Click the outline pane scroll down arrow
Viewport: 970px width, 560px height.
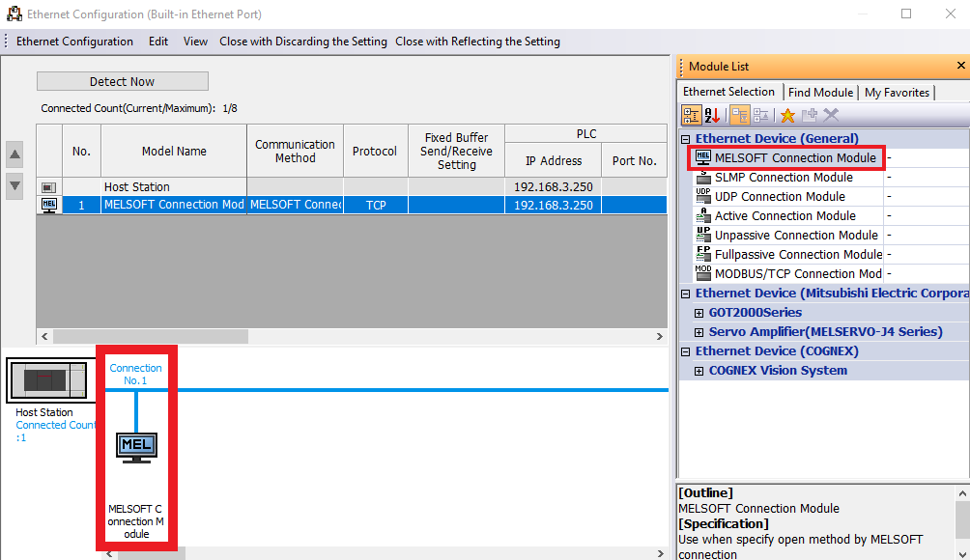pyautogui.click(x=962, y=554)
